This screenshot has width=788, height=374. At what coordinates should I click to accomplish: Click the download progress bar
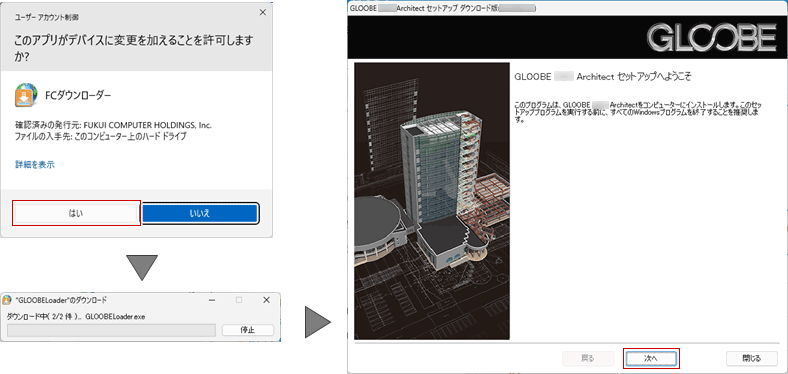pos(112,330)
